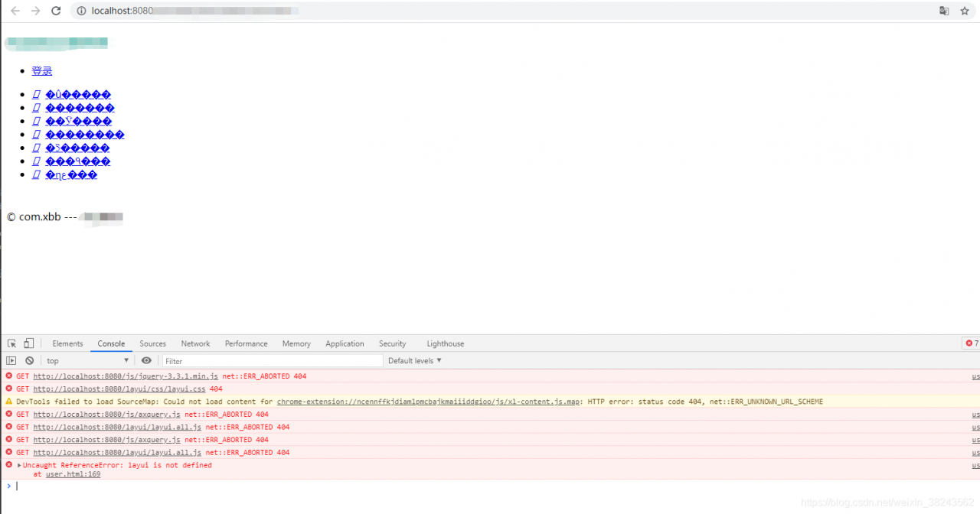The height and width of the screenshot is (514, 980).
Task: Open the layui.all.js link just above the Uncaught error
Action: click(117, 452)
